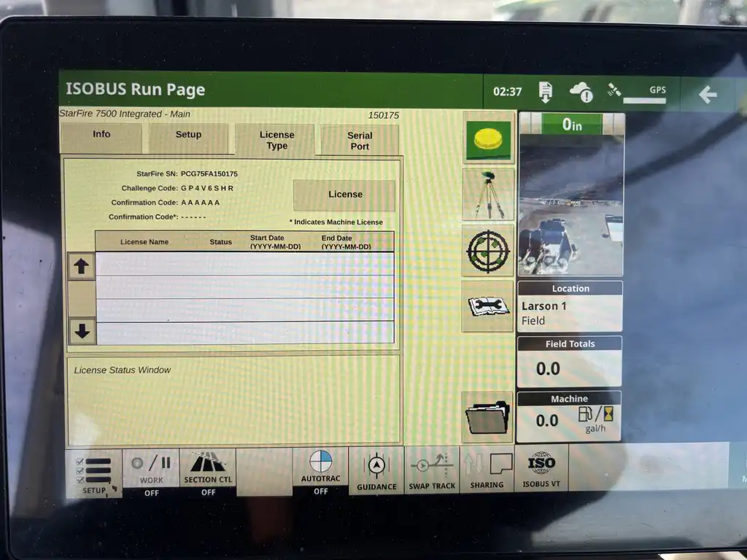
Task: Open the Serial Port tab
Action: tap(360, 141)
